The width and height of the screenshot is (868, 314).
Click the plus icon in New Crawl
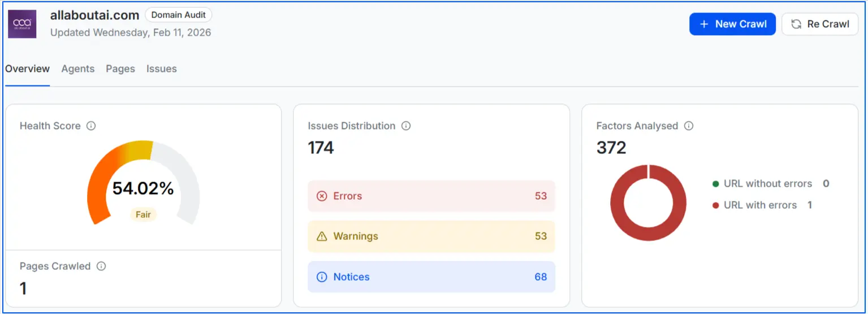(704, 24)
